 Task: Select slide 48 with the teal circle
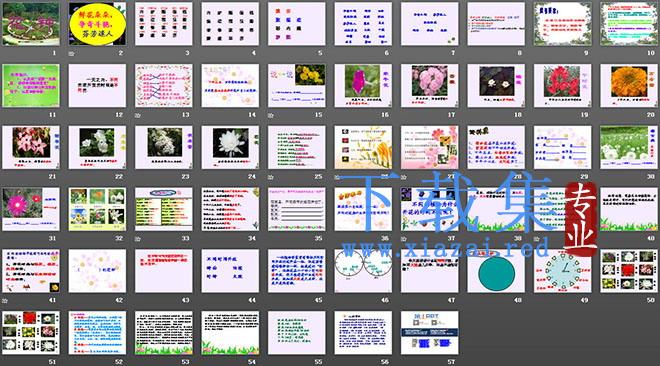click(496, 271)
